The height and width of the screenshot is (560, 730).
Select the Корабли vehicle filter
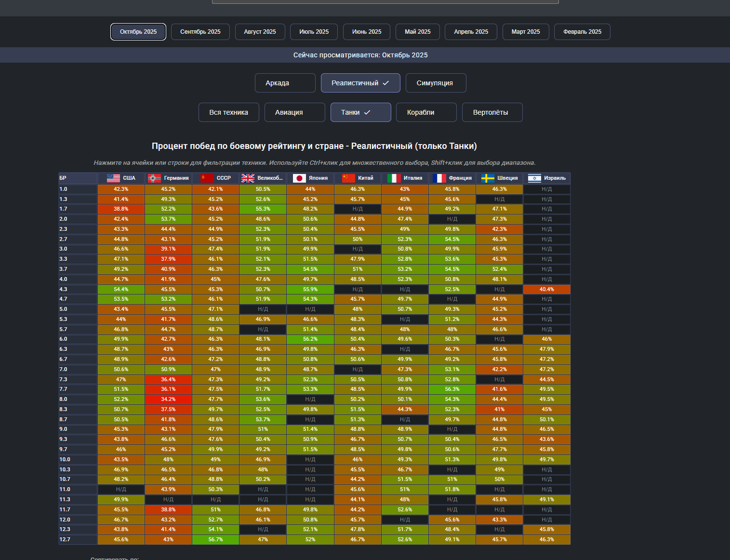tap(426, 112)
